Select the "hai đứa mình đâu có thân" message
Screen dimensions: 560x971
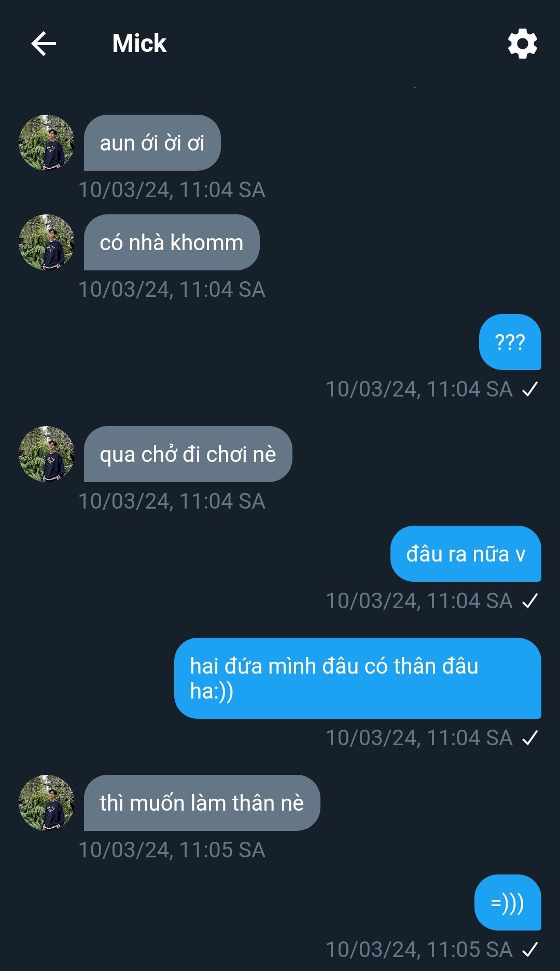pyautogui.click(x=357, y=678)
